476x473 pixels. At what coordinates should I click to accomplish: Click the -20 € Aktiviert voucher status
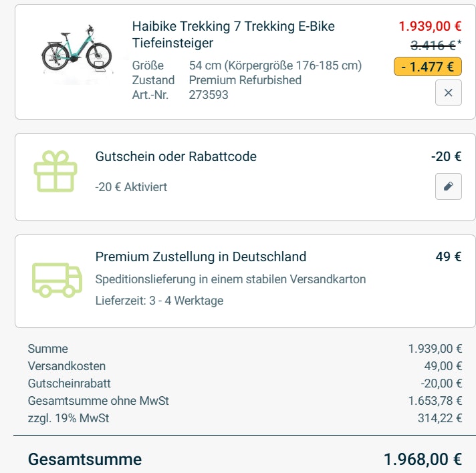point(131,187)
